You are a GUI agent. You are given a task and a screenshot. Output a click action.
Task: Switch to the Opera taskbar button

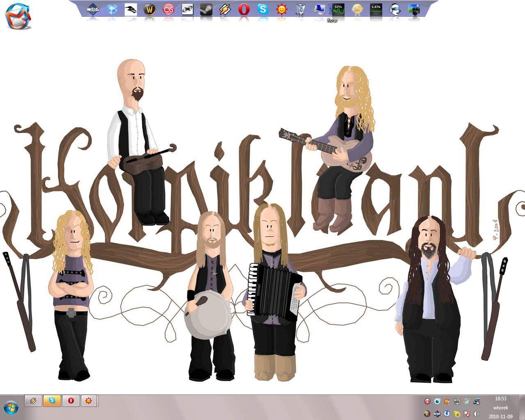coord(71,401)
